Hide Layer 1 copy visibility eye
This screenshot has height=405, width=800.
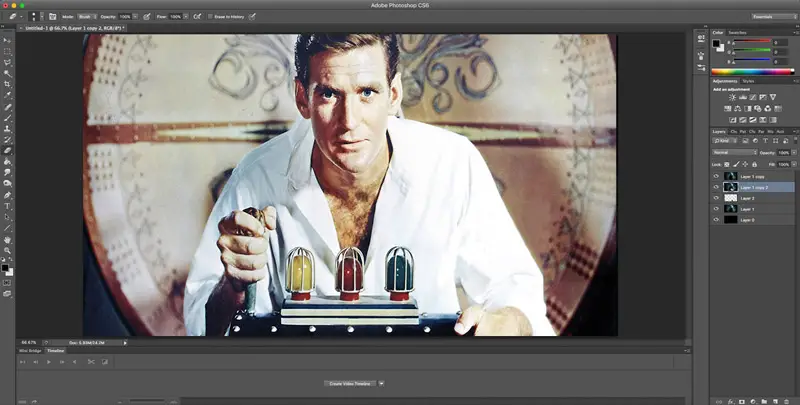coord(716,176)
